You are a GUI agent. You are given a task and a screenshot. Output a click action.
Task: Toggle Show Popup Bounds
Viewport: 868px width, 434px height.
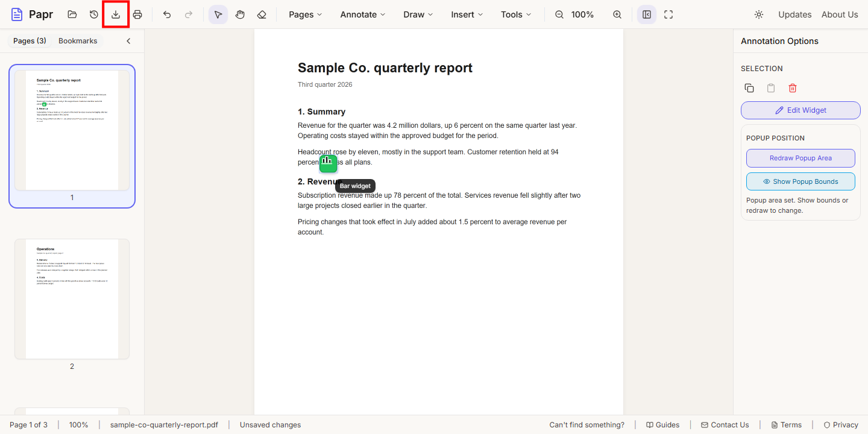point(800,181)
